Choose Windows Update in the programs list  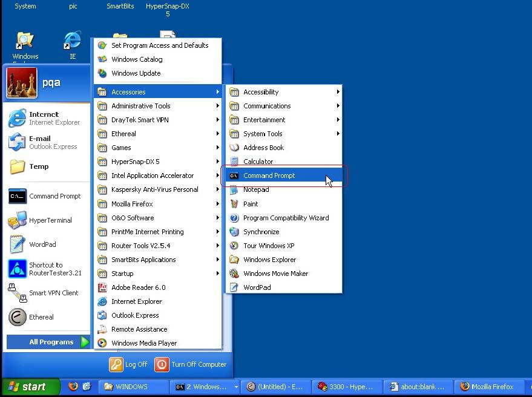[x=136, y=73]
